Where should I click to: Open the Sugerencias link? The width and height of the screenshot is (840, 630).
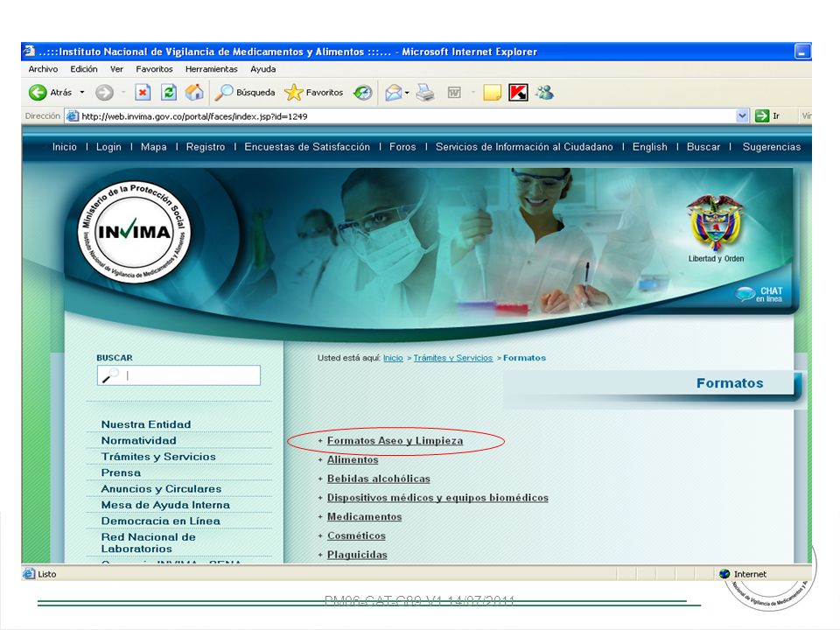(x=772, y=147)
